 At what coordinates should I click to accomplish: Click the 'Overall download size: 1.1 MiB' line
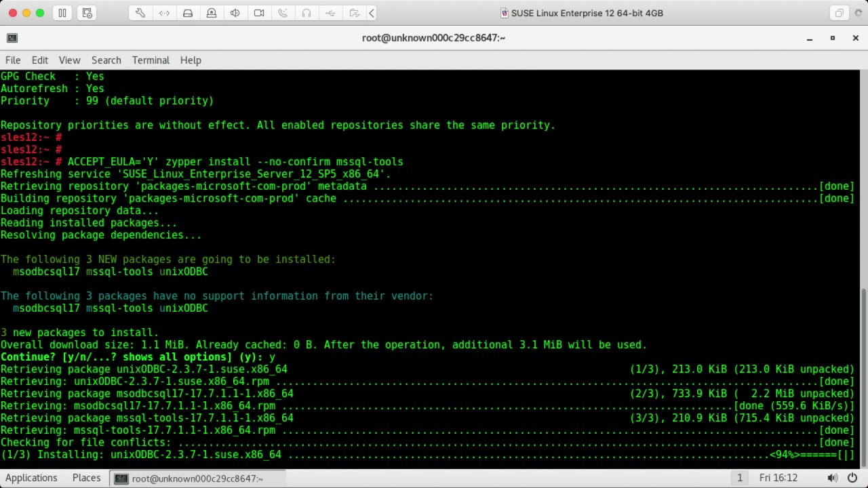(323, 345)
